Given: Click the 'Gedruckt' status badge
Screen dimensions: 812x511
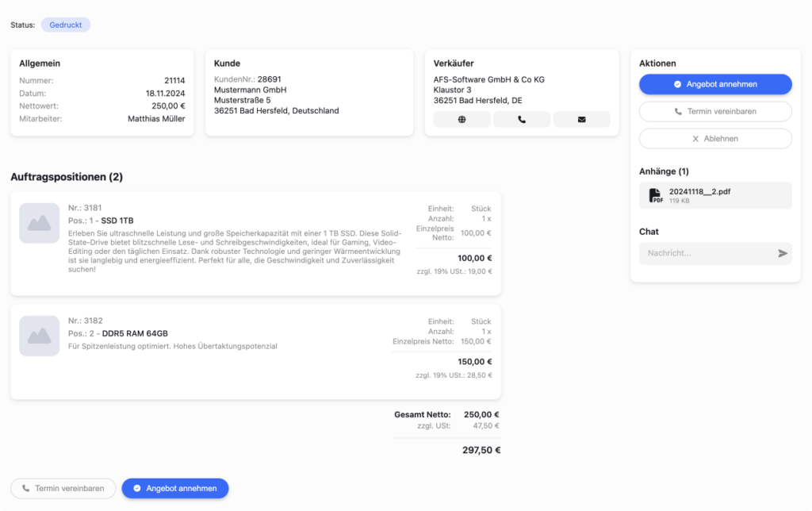Looking at the screenshot, I should coord(66,25).
